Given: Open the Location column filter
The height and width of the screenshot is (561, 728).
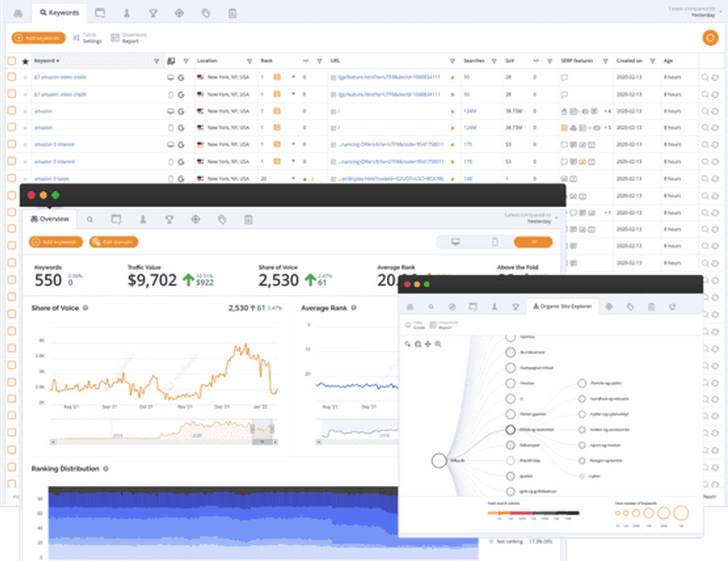Looking at the screenshot, I should [250, 61].
